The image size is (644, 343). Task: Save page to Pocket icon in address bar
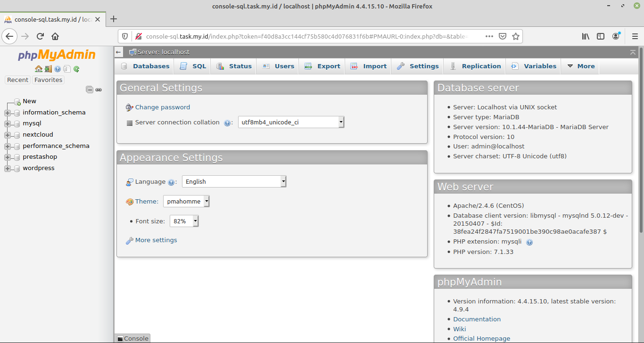click(x=503, y=36)
